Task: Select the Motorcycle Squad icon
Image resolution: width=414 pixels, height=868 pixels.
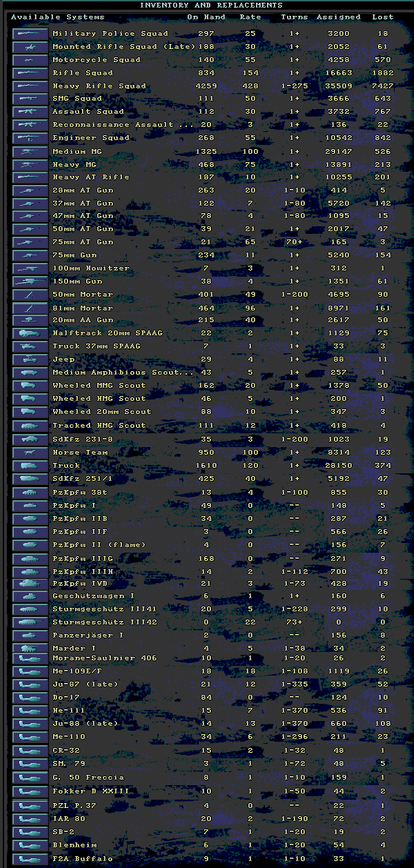Action: [30, 59]
